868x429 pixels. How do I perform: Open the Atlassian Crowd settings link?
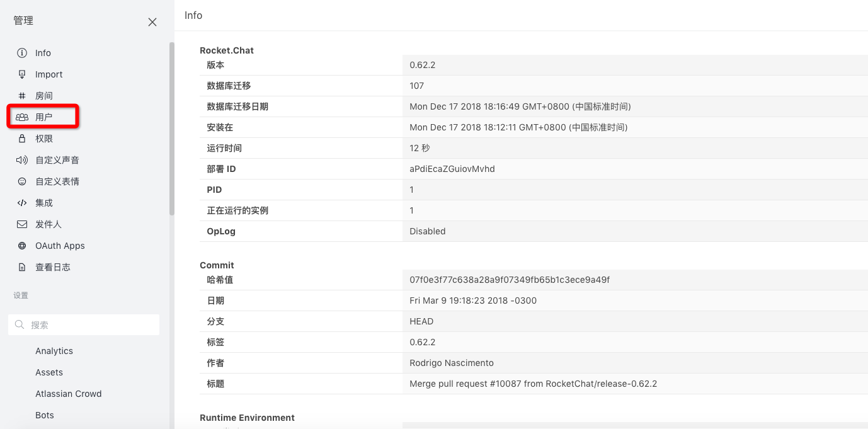(x=69, y=394)
